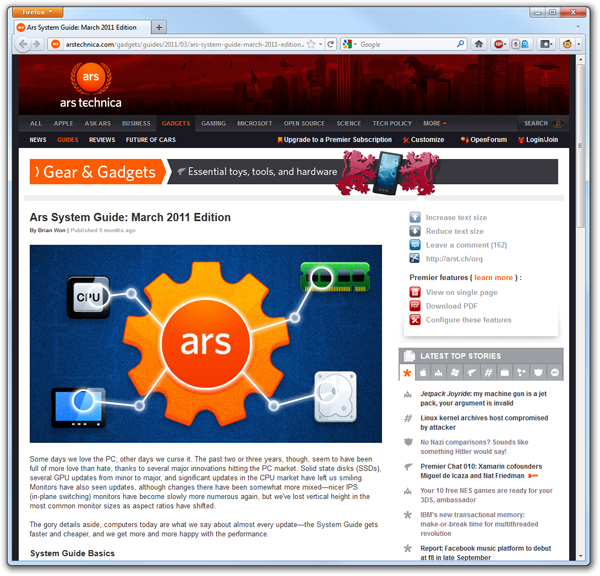Open the Firefox application menu dropdown
The image size is (600, 576).
(x=38, y=12)
